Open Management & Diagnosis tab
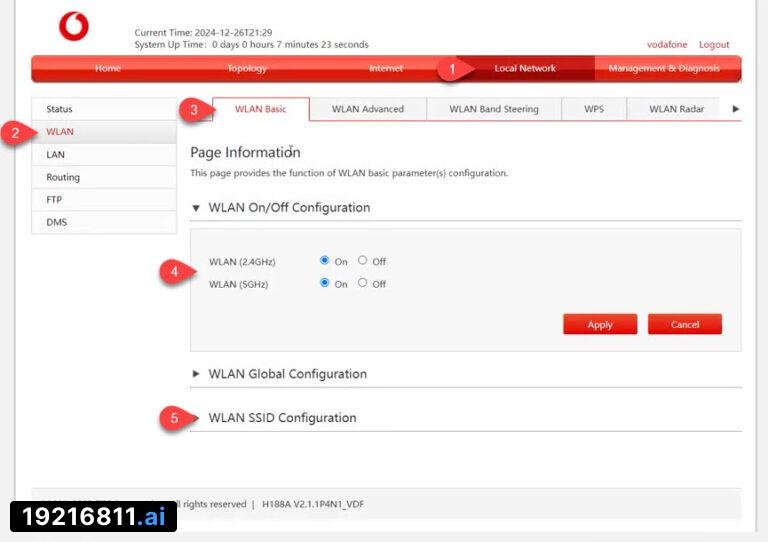Viewport: 768px width, 542px height. 664,68
